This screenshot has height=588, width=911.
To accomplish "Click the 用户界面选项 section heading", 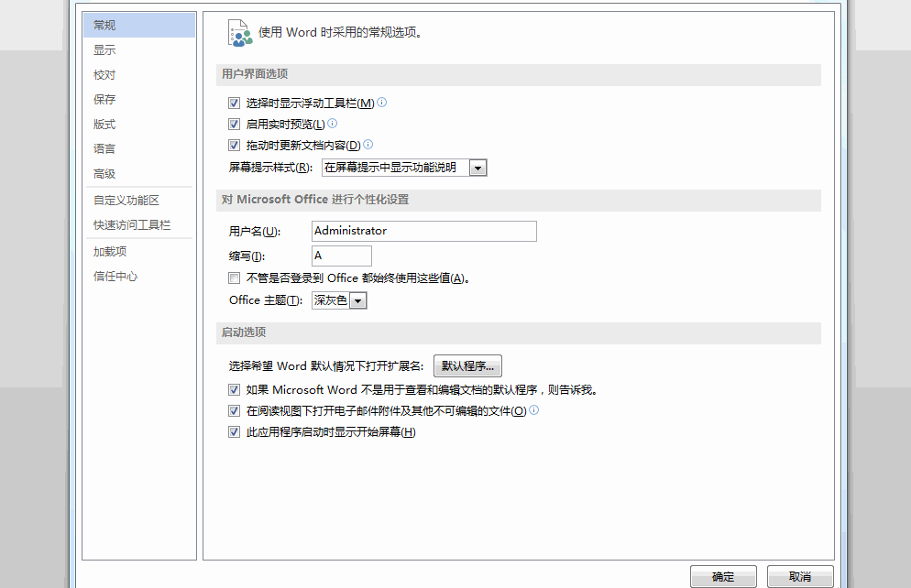I will coord(255,73).
